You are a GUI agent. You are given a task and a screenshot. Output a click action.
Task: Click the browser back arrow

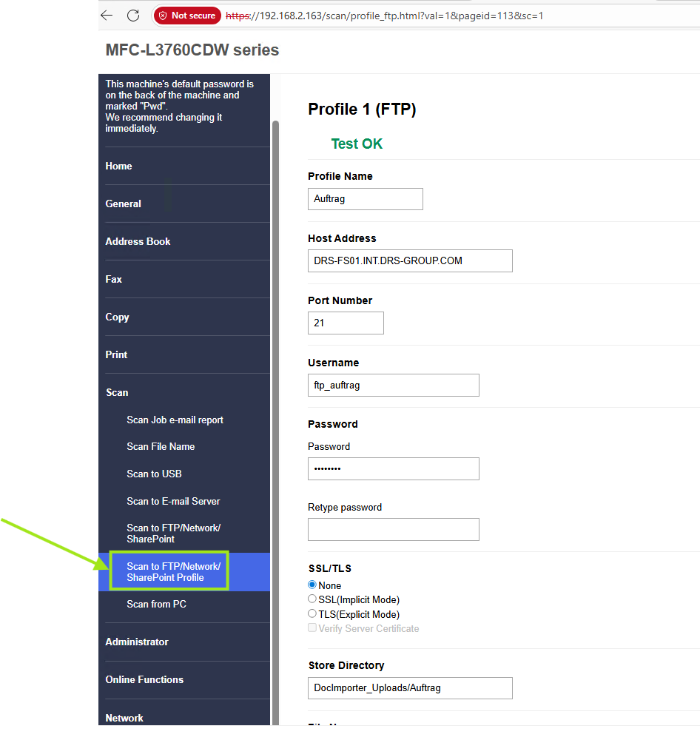(x=107, y=16)
